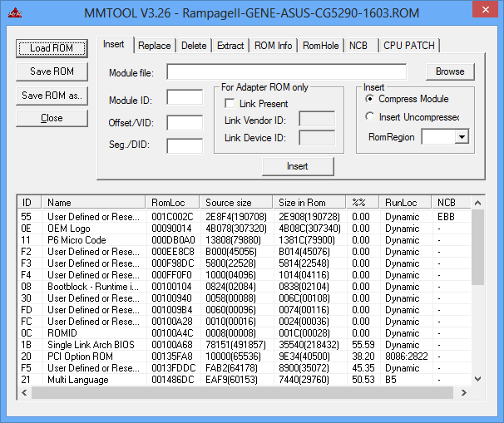
Task: Click the vertical scrollbar thumb of module list
Action: pos(477,247)
